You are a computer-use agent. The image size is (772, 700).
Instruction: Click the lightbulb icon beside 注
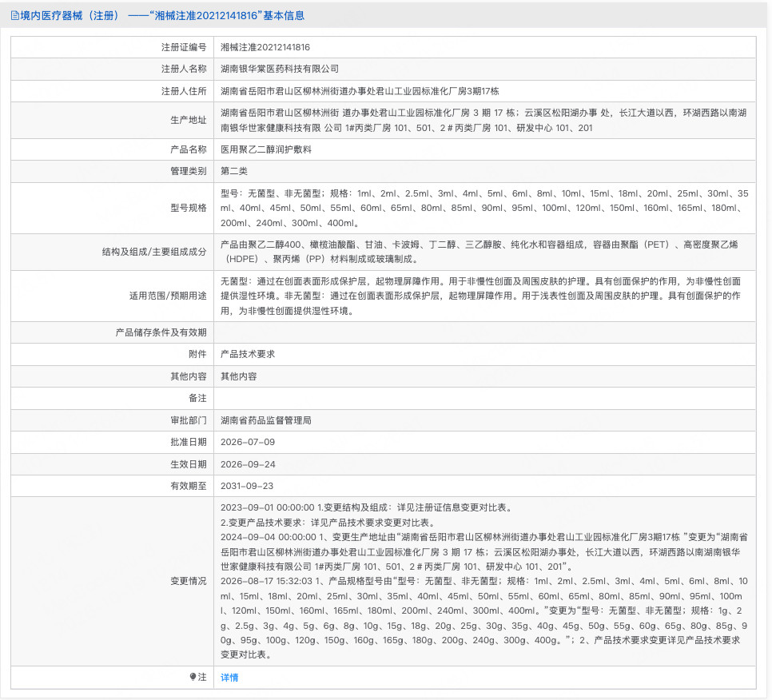[x=193, y=677]
